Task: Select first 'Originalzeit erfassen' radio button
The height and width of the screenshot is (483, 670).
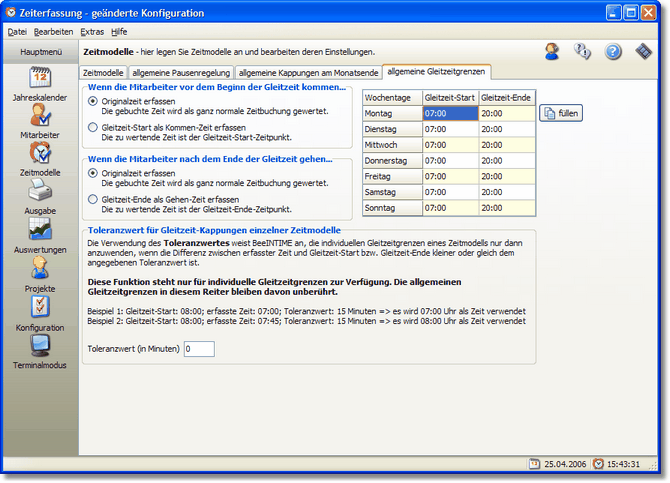Action: tap(93, 102)
